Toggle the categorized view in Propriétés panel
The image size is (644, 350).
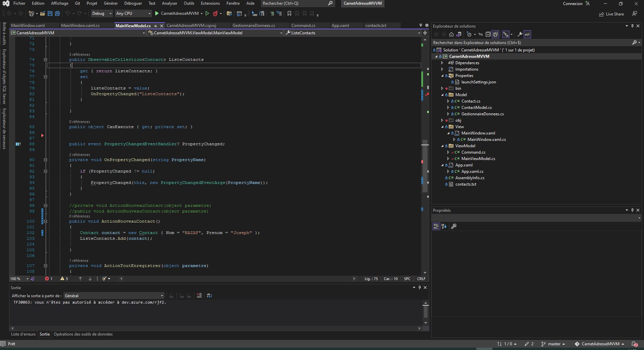pyautogui.click(x=436, y=226)
